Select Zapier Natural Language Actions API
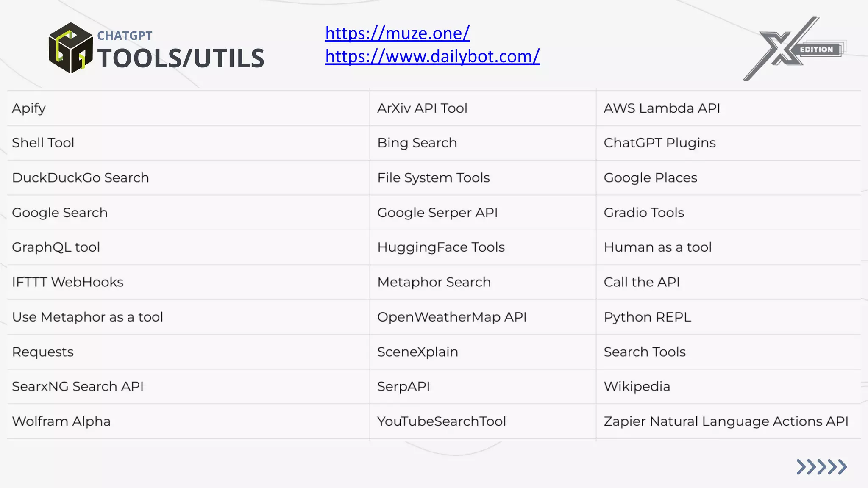 (726, 421)
